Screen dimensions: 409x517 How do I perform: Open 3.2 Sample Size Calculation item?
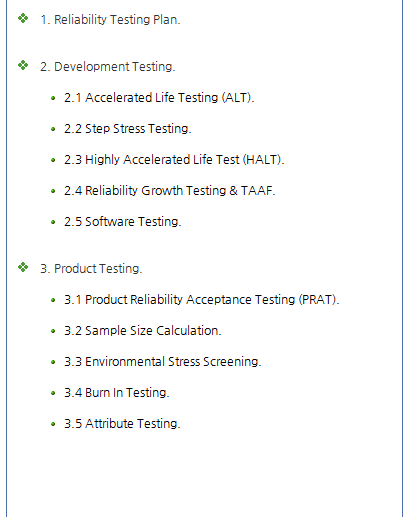143,331
